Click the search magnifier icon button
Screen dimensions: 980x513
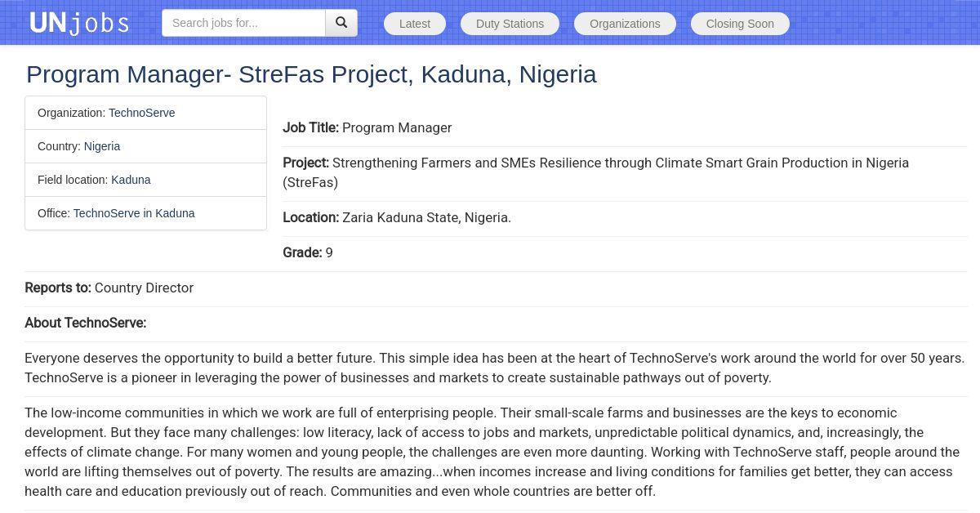(x=341, y=23)
